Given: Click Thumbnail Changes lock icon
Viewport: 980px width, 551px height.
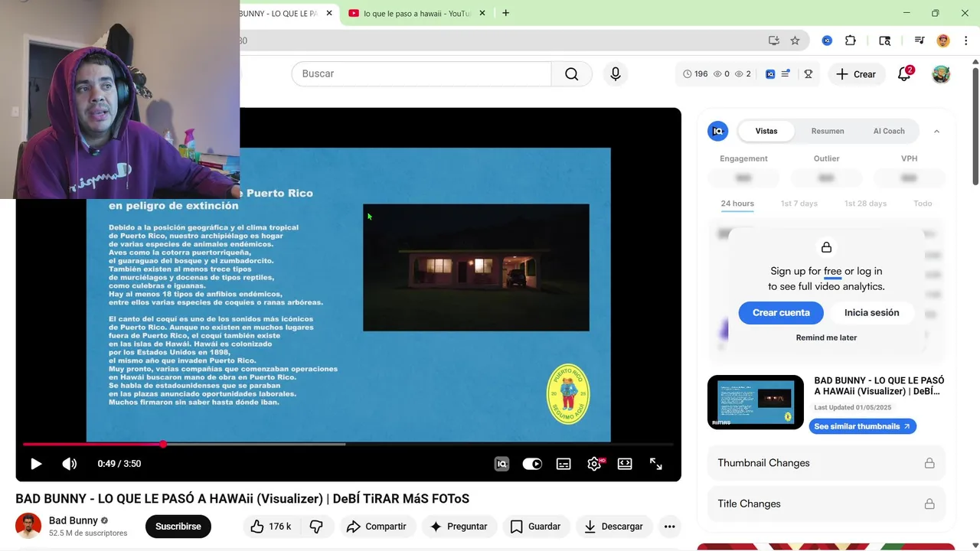Looking at the screenshot, I should (x=929, y=463).
